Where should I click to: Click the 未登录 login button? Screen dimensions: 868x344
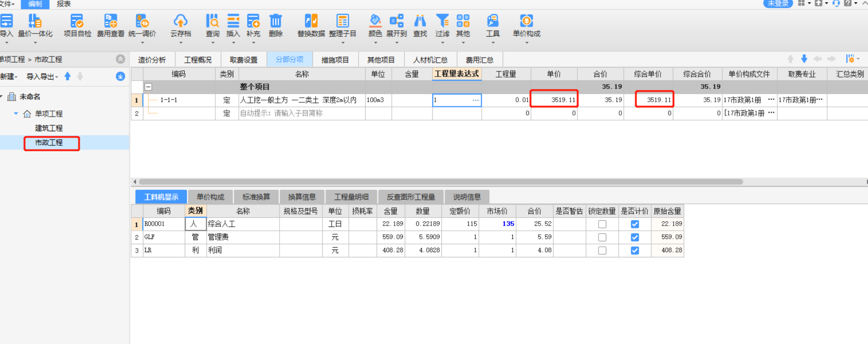pyautogui.click(x=778, y=4)
